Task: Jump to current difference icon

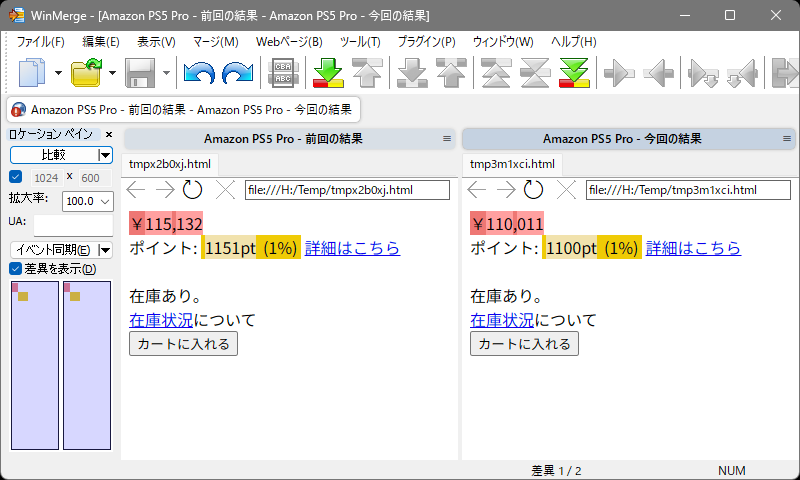Action: click(x=535, y=72)
